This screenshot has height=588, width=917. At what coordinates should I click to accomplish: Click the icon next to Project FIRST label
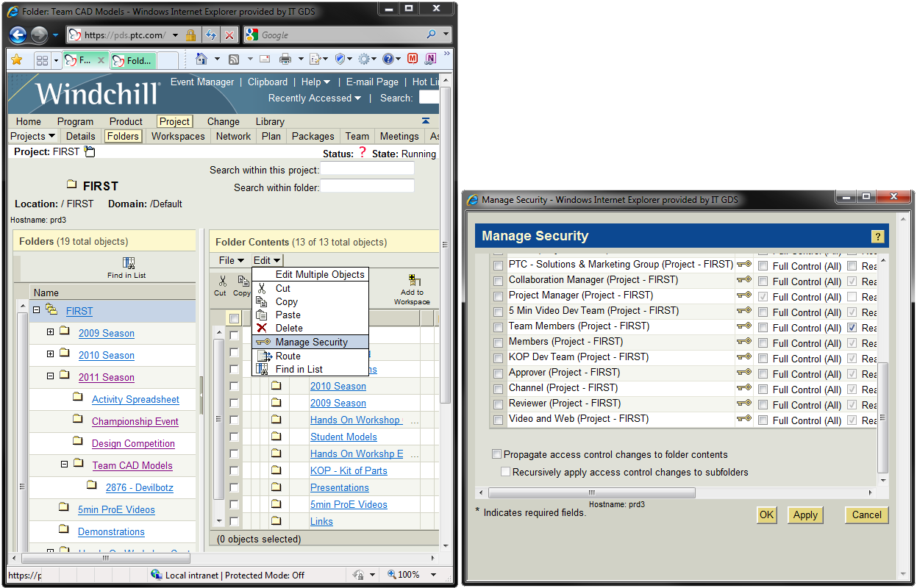[89, 152]
